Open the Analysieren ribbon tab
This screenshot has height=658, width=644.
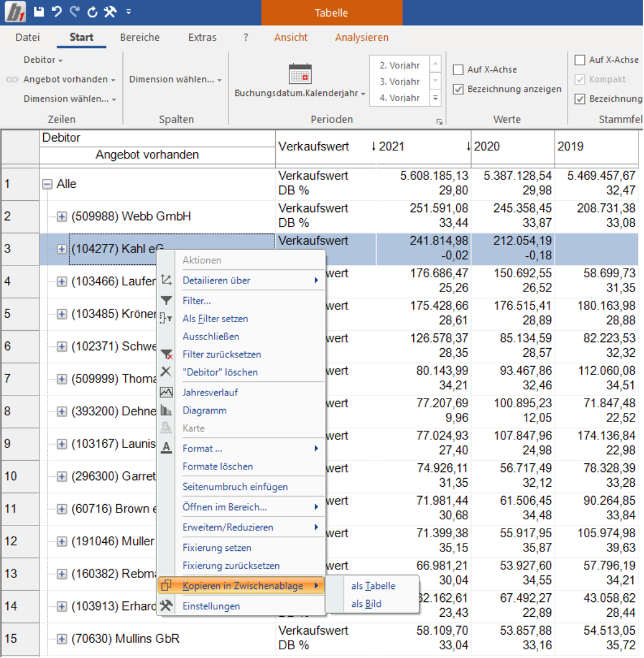[361, 38]
